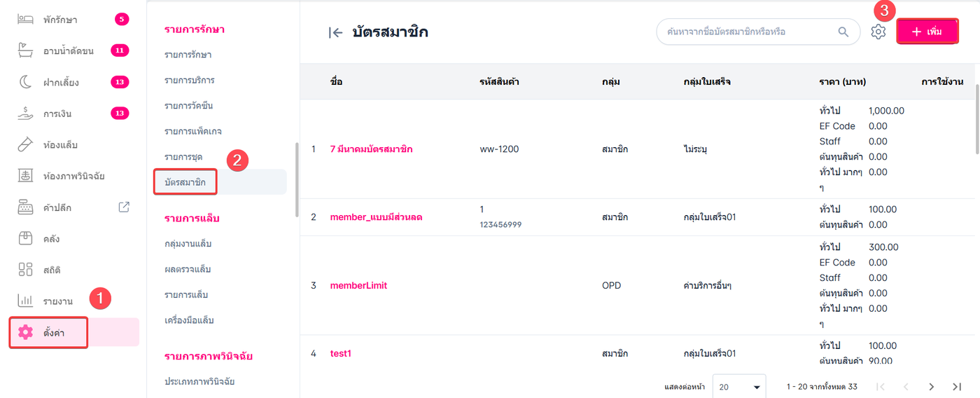Go to the next page arrow

(x=931, y=387)
